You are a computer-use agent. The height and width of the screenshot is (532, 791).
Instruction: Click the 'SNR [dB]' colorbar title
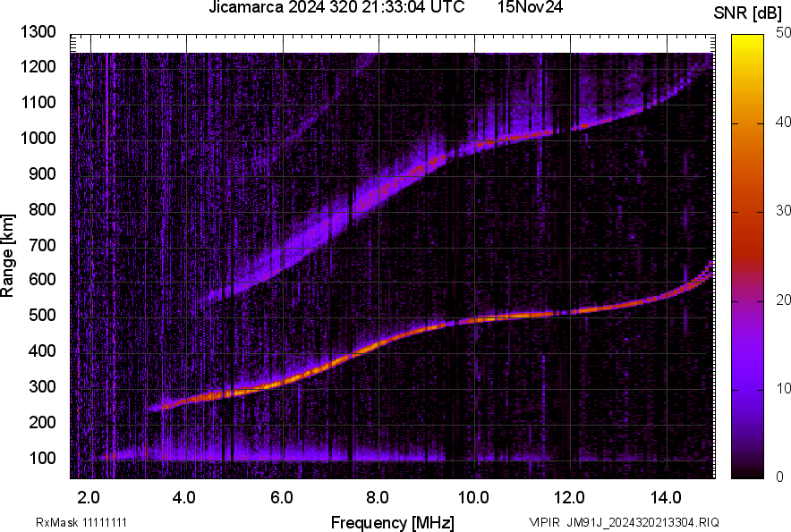tap(747, 13)
